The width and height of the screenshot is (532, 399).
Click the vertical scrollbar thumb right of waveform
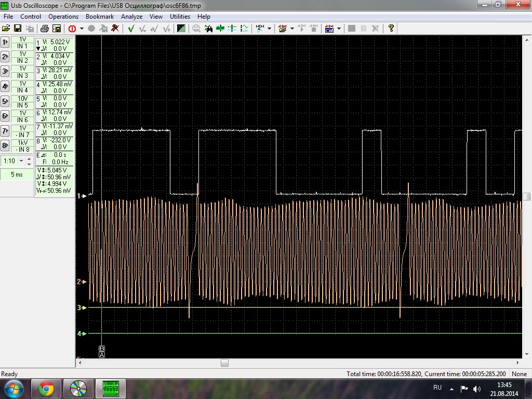[527, 196]
